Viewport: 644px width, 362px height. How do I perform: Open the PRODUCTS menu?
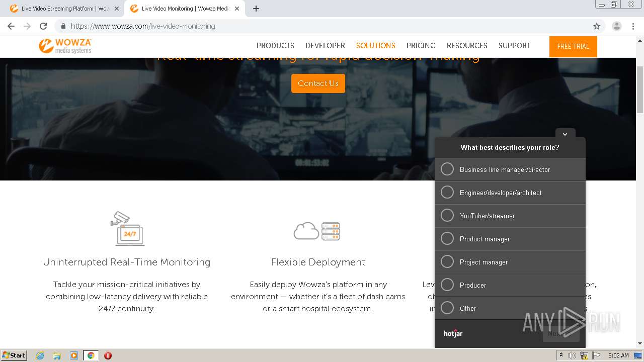275,46
